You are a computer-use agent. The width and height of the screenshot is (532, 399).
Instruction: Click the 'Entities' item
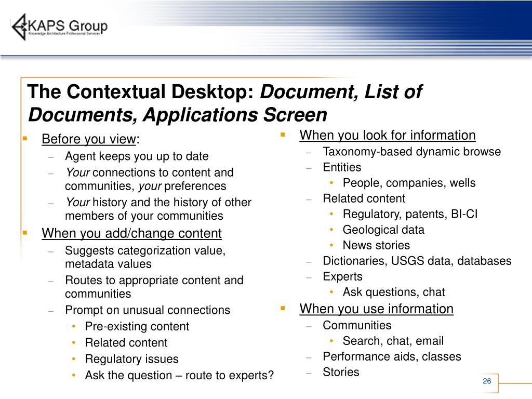point(342,167)
